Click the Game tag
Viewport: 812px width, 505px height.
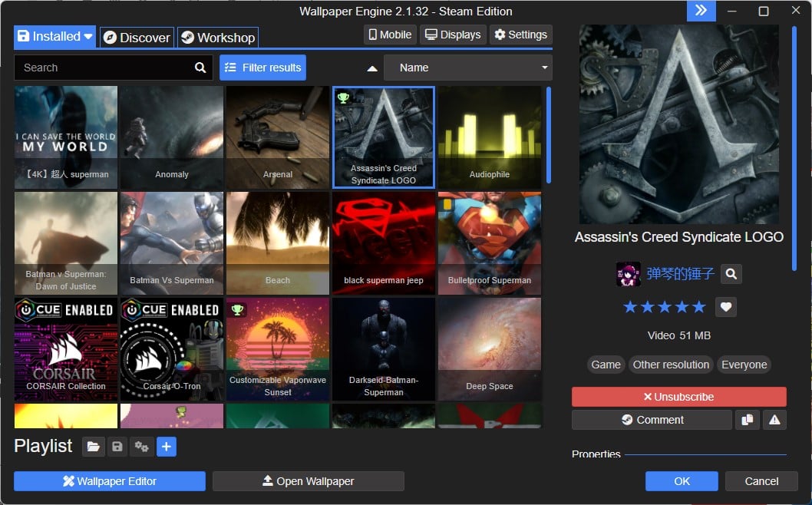tap(606, 365)
